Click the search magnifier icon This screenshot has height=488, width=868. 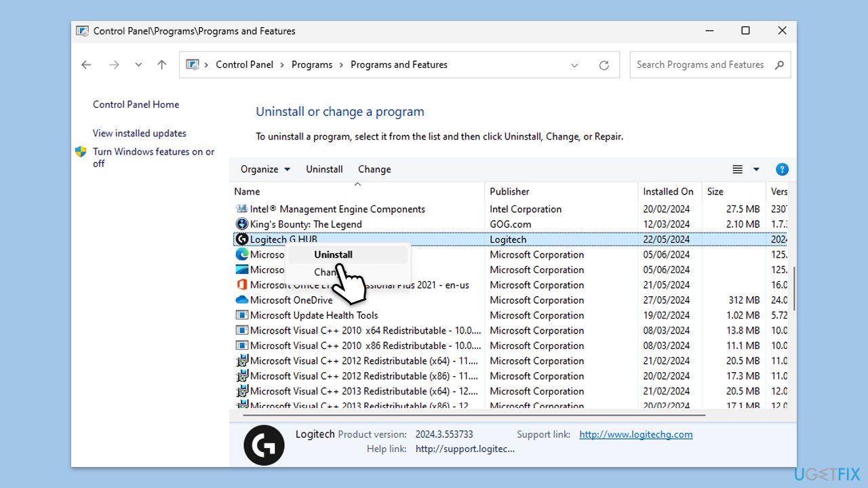779,65
